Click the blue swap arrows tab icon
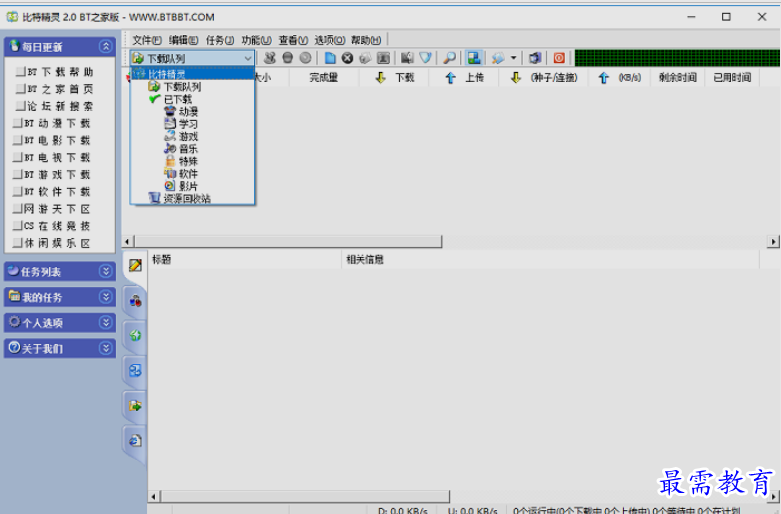 coord(135,370)
